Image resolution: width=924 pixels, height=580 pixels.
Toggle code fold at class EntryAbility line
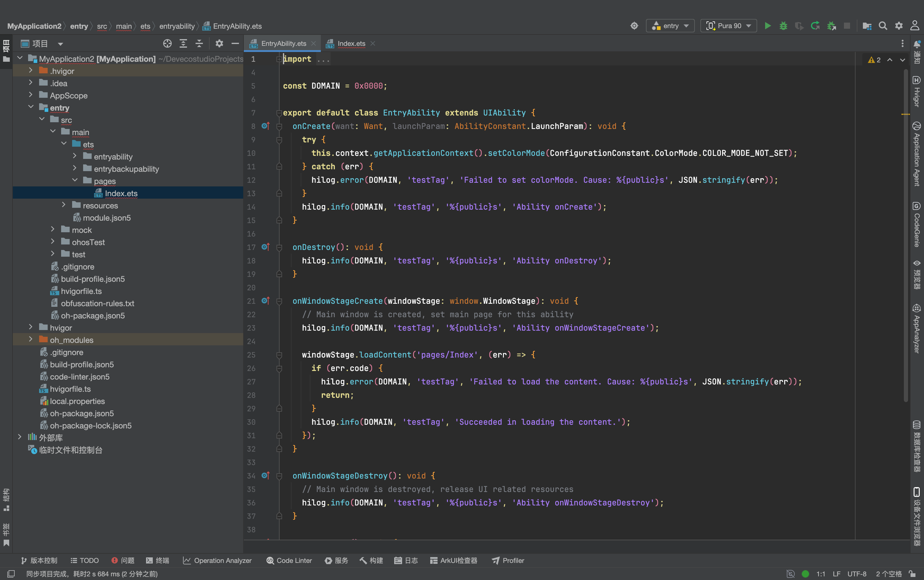click(279, 113)
